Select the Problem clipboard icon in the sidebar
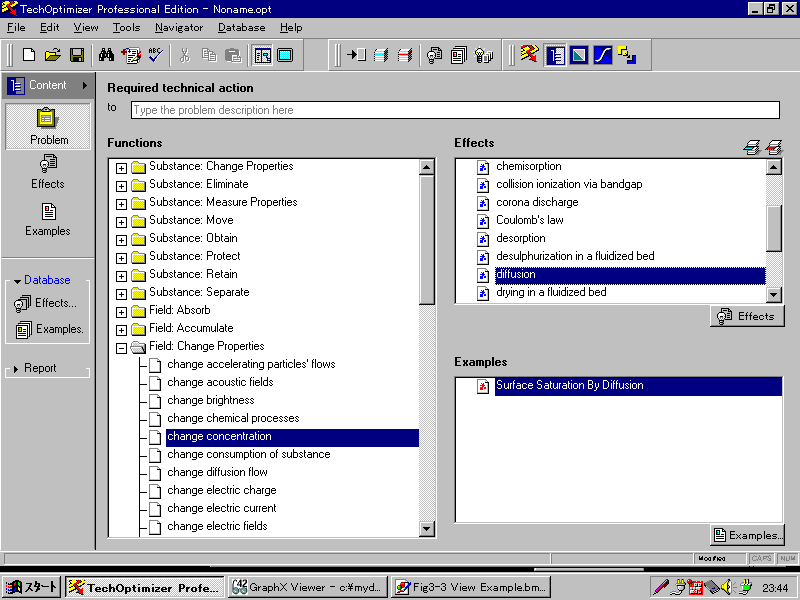The image size is (800, 600). (48, 126)
